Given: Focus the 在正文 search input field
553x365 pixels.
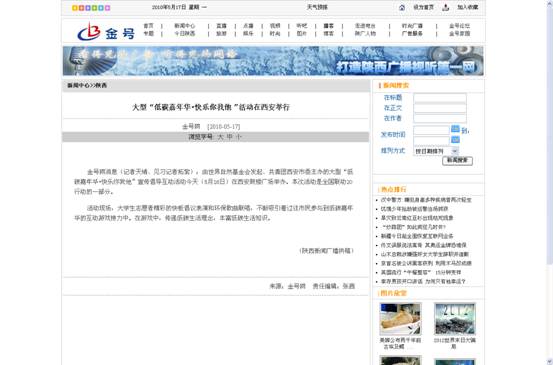Looking at the screenshot, I should click(440, 108).
